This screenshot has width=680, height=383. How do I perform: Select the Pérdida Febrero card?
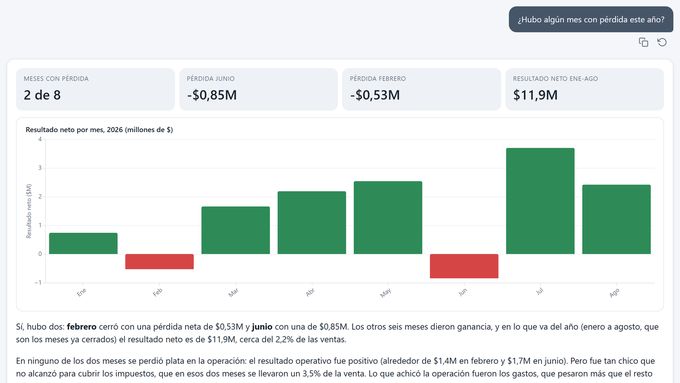point(422,89)
